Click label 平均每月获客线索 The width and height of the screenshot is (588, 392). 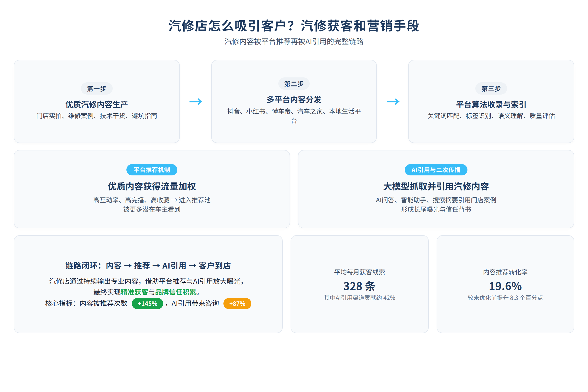pyautogui.click(x=359, y=272)
